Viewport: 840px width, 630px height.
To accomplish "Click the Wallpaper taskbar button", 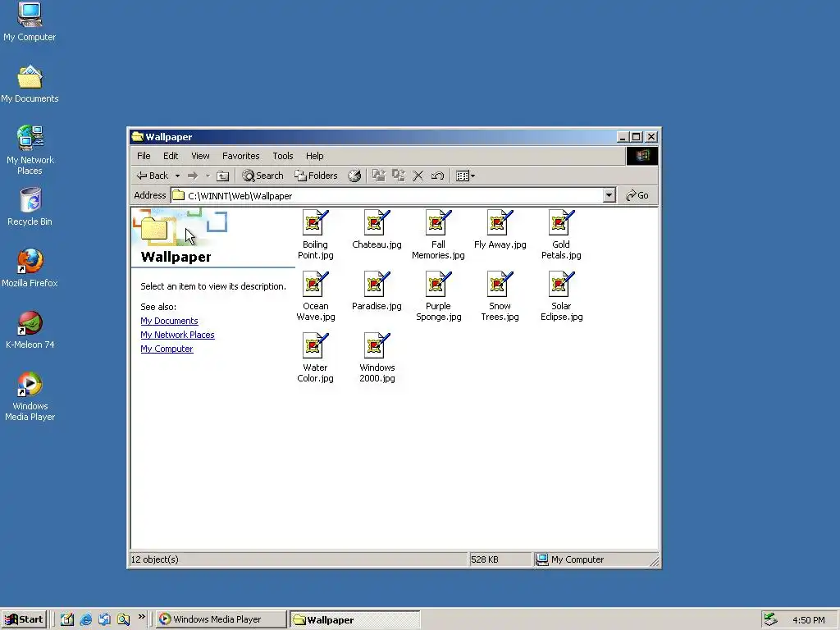I will point(354,620).
